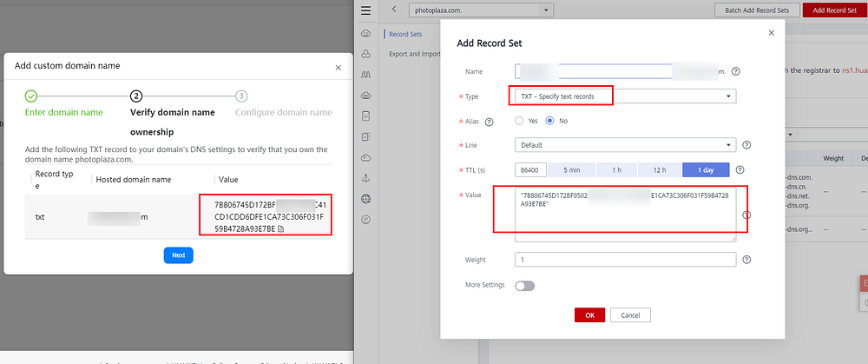Click Batch Add Record Sets button
The image size is (868, 364).
click(x=756, y=10)
